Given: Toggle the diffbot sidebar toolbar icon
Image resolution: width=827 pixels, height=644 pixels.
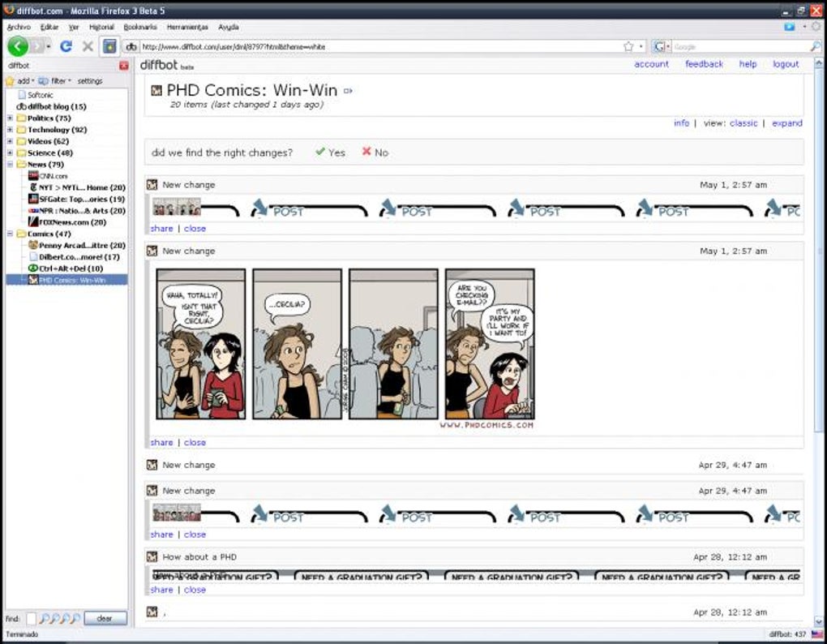Looking at the screenshot, I should click(109, 46).
